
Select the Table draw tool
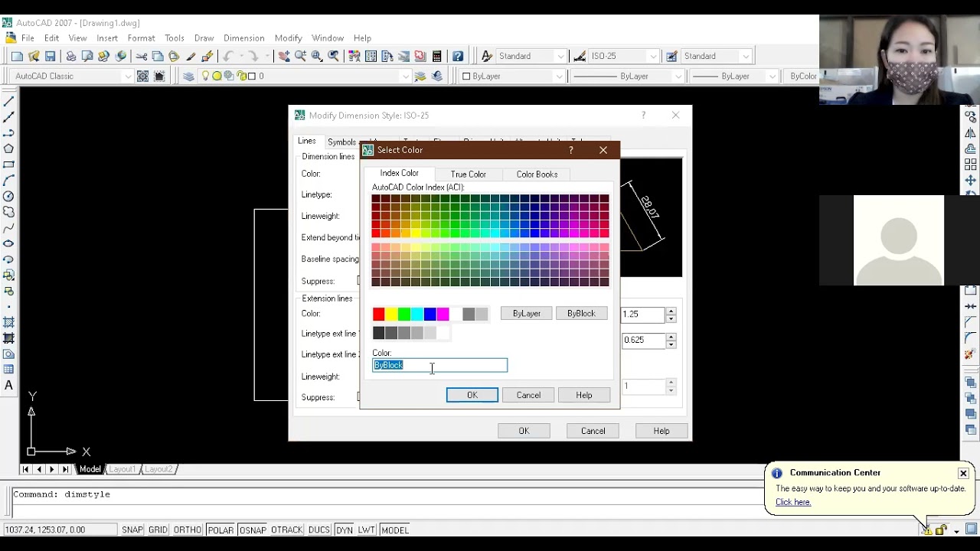click(x=8, y=370)
